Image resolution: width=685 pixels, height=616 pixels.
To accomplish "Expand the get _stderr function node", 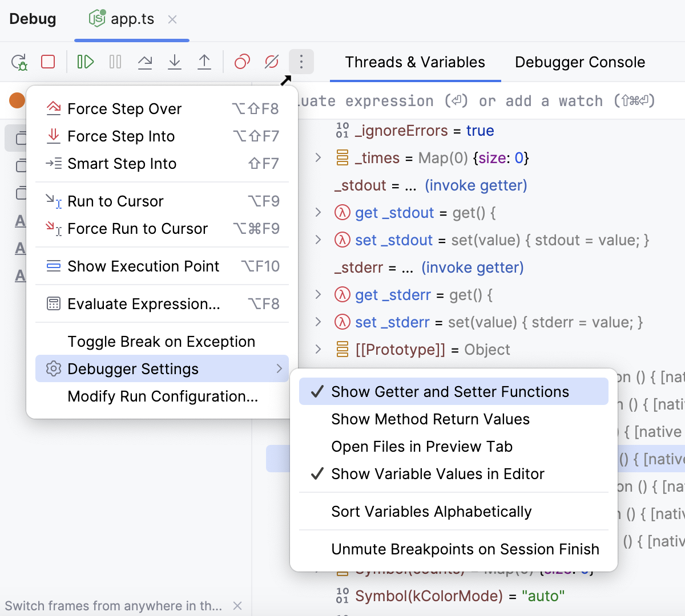I will pos(319,295).
